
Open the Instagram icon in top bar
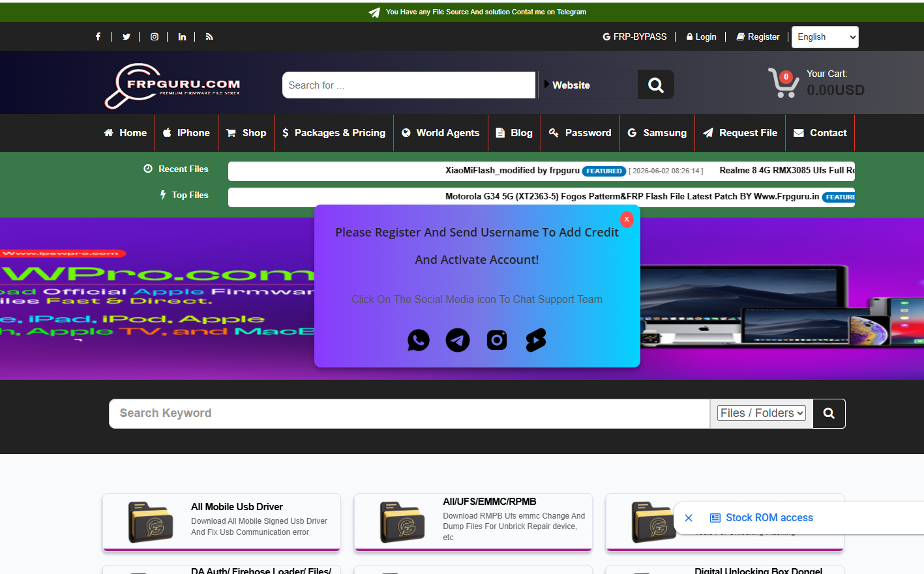point(155,37)
